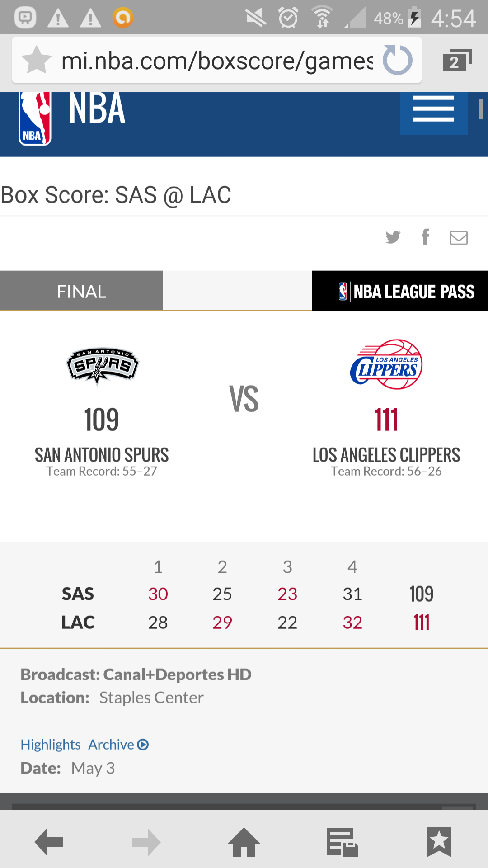Go back with browser back arrow
This screenshot has height=868, width=488.
(x=49, y=842)
